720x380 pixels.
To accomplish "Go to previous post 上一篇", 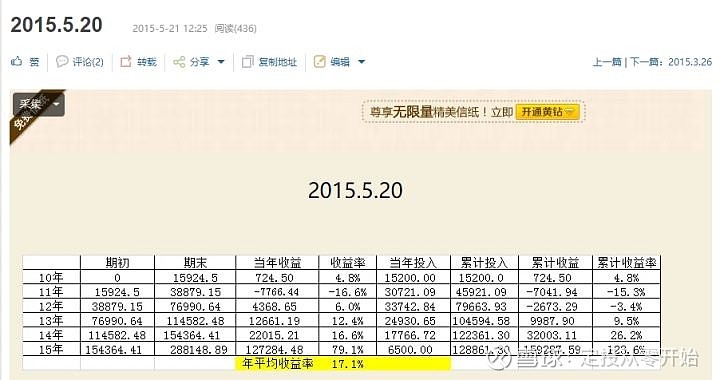I will point(607,61).
